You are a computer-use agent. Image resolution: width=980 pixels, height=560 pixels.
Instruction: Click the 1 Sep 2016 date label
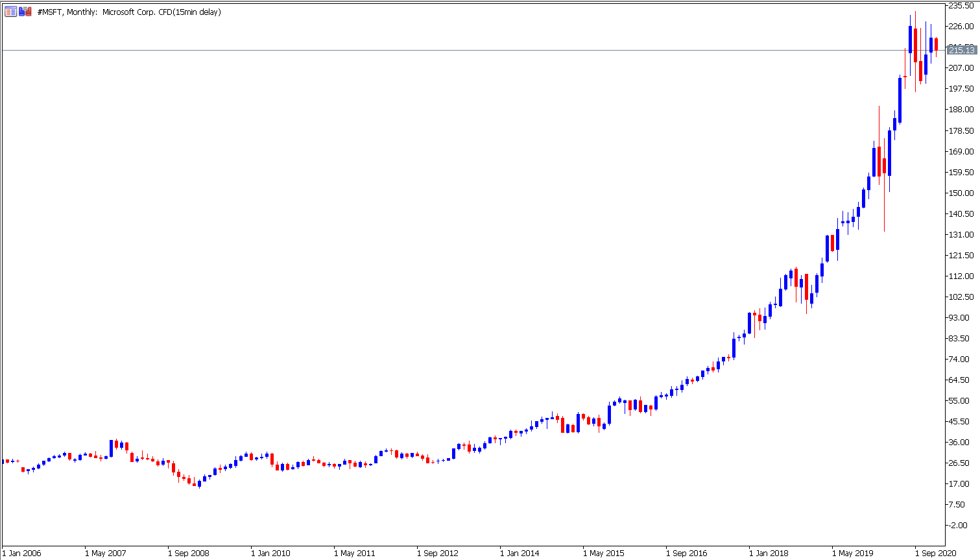(x=686, y=553)
